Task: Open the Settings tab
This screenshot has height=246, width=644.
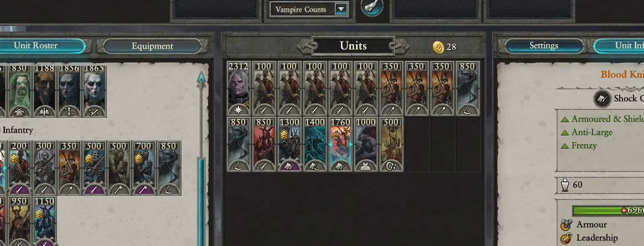Action: [x=543, y=46]
